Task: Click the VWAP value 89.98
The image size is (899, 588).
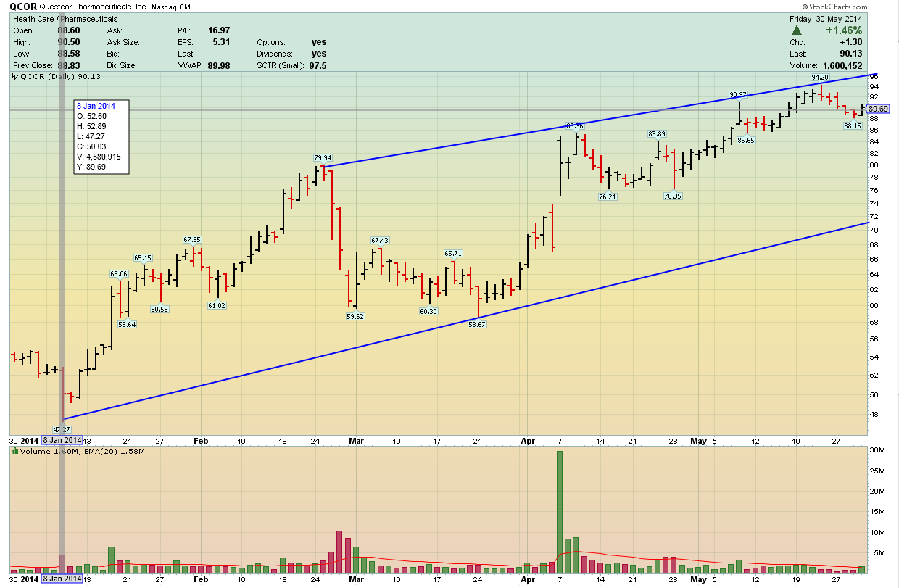Action: pyautogui.click(x=219, y=65)
